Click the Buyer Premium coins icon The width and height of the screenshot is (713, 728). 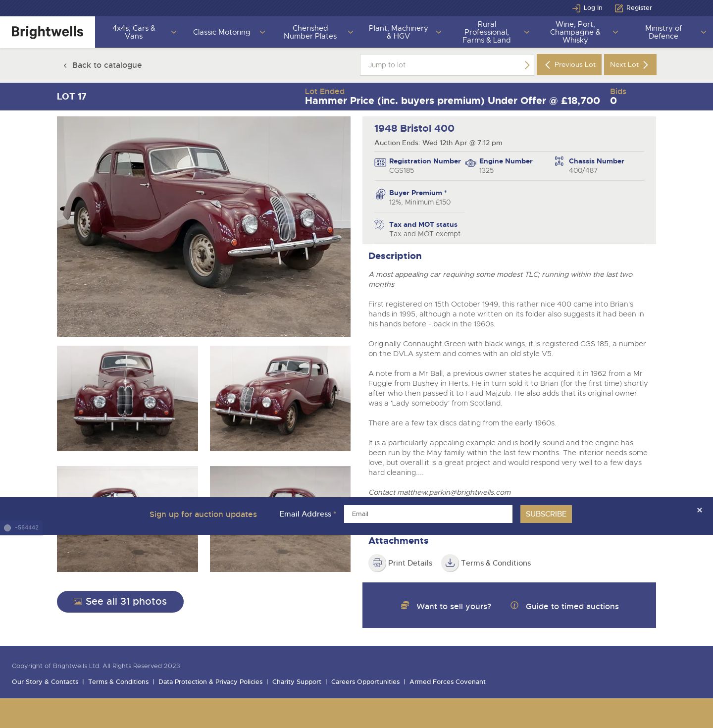(380, 194)
